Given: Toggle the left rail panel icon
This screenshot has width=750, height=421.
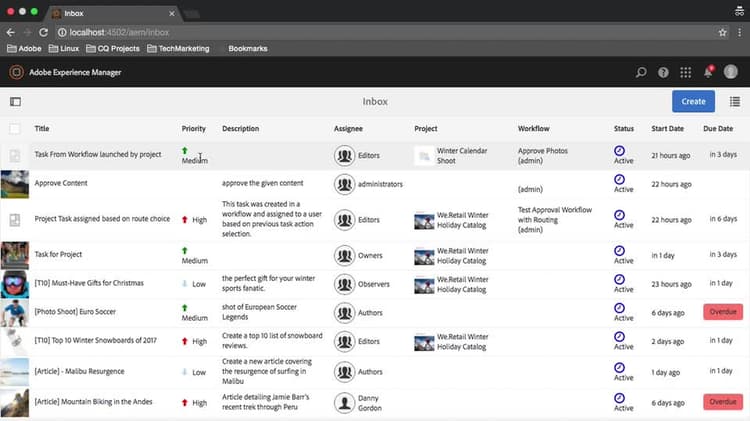Looking at the screenshot, I should pyautogui.click(x=15, y=101).
